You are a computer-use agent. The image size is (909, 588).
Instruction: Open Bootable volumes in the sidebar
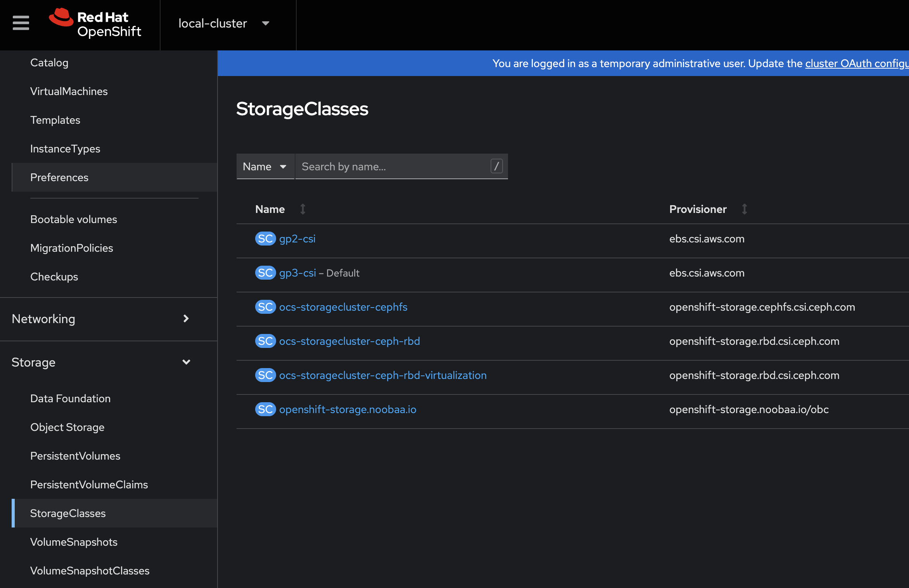tap(74, 219)
